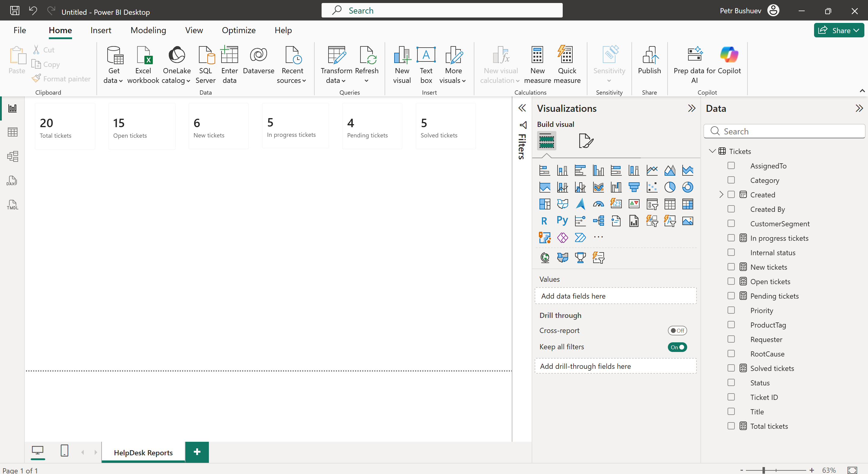Check the Total tickets measure checkbox
The width and height of the screenshot is (868, 474).
[x=731, y=426]
